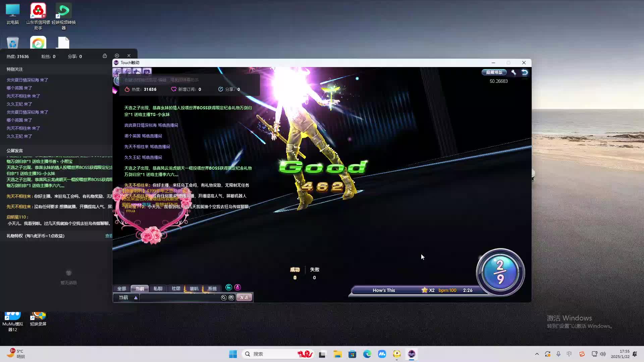Open the wrench settings icon
The height and width of the screenshot is (362, 644).
coord(514,72)
